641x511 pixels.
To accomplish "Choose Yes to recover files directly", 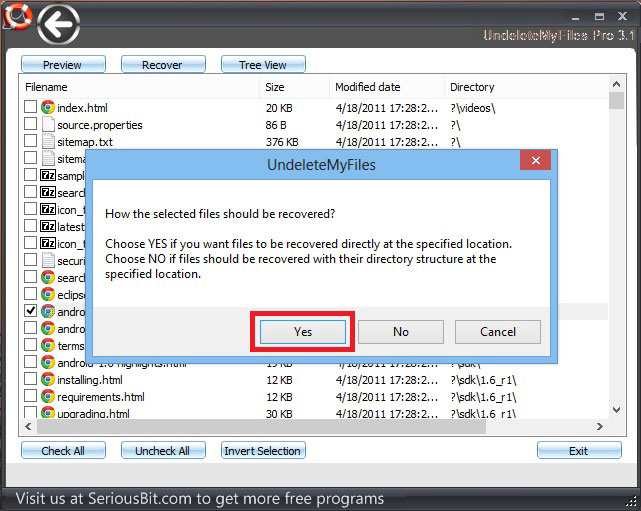I will coord(303,332).
